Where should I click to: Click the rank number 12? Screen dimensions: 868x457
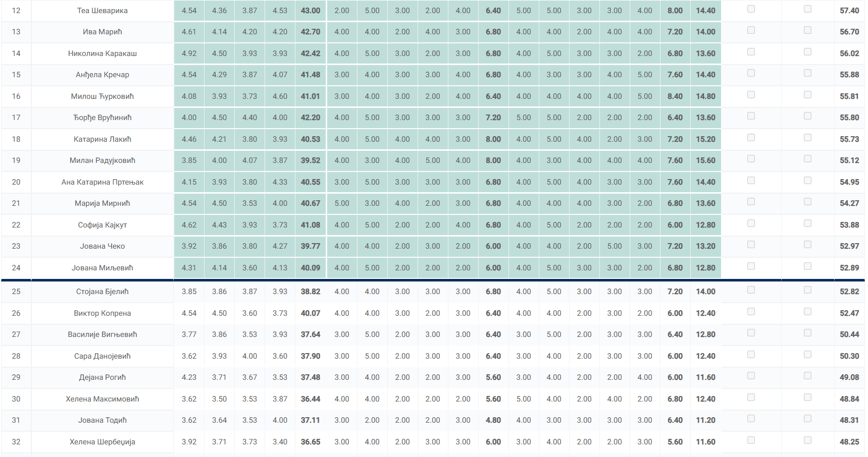16,11
